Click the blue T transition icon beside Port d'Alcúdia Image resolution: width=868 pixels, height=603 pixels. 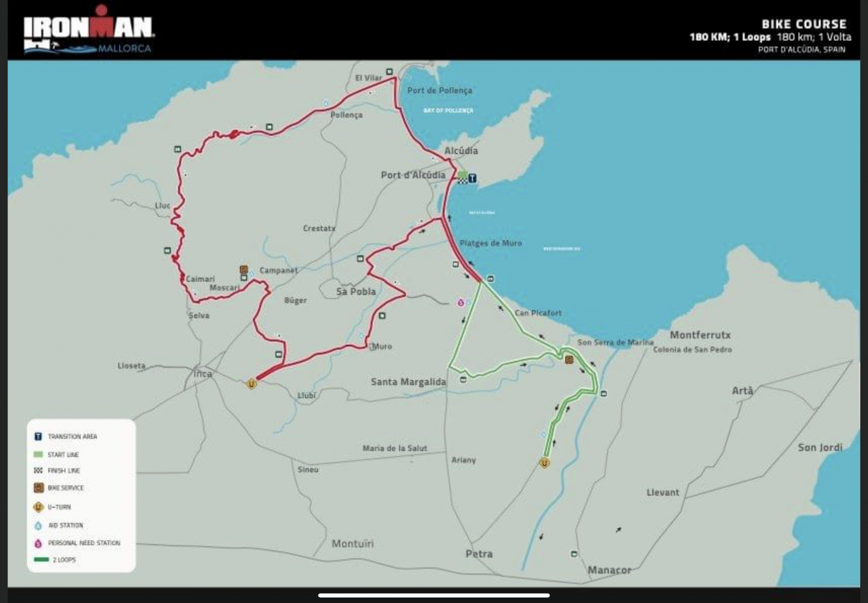point(473,178)
